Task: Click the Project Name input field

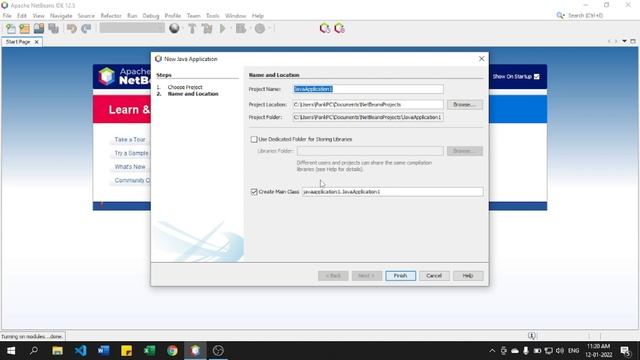Action: pyautogui.click(x=368, y=89)
